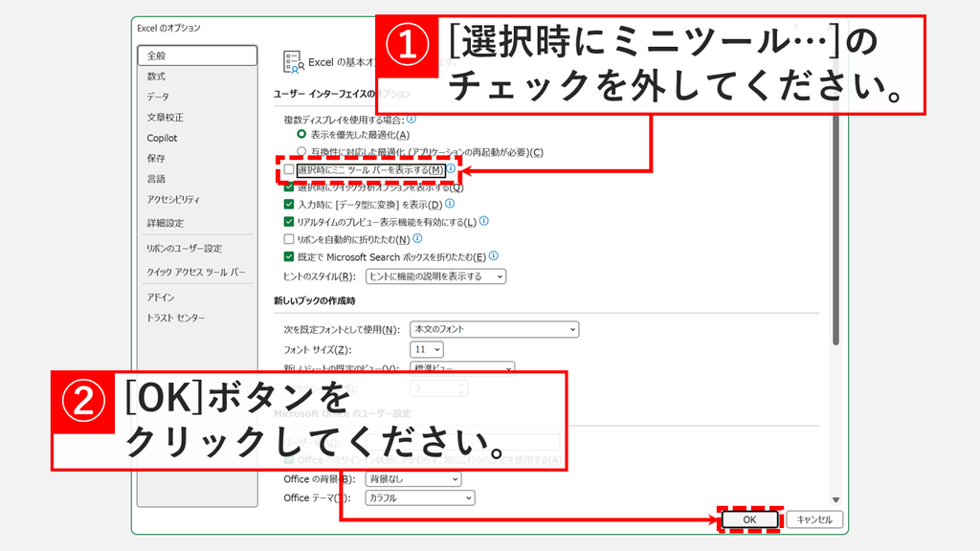This screenshot has width=980, height=551.
Task: Open the フォント サイズ 11 dropdown
Action: [427, 349]
